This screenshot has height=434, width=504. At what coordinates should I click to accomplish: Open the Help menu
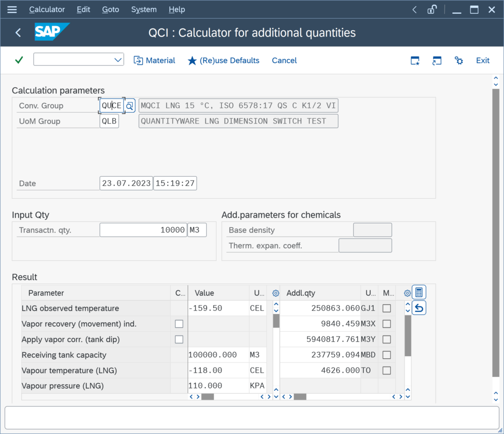pos(177,10)
